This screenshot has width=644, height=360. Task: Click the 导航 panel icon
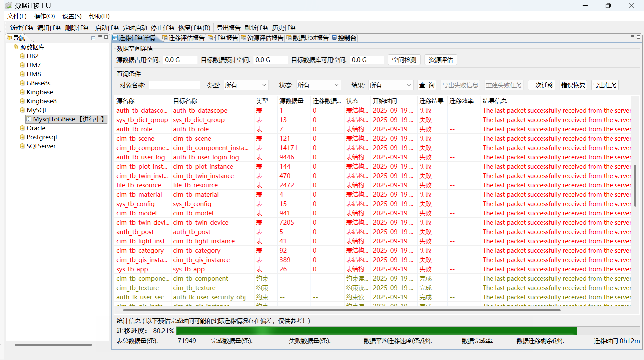click(x=9, y=38)
